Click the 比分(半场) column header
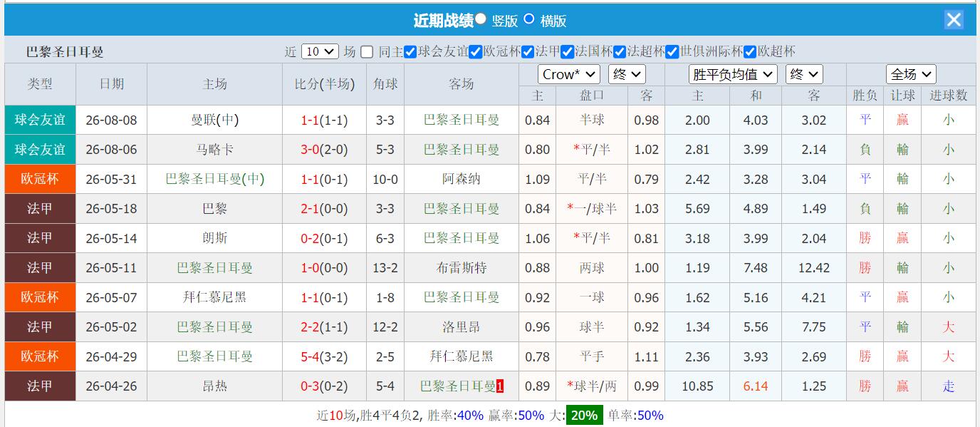The width and height of the screenshot is (980, 427). tap(324, 84)
